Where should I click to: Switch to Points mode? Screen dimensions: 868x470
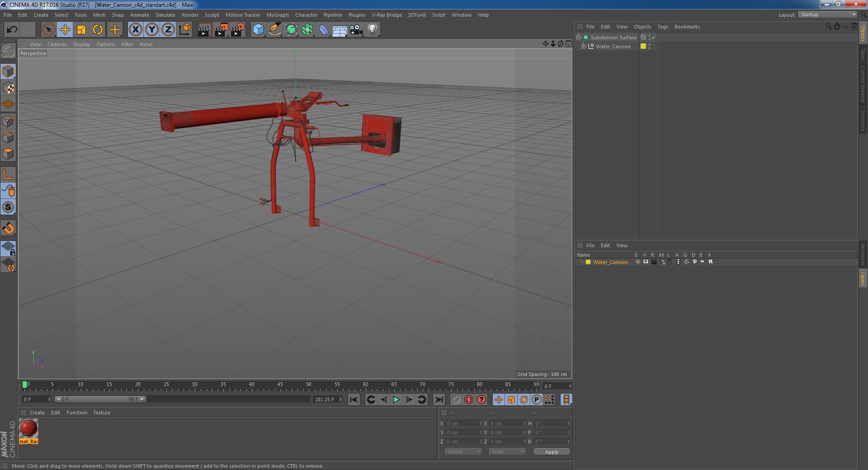coord(9,121)
